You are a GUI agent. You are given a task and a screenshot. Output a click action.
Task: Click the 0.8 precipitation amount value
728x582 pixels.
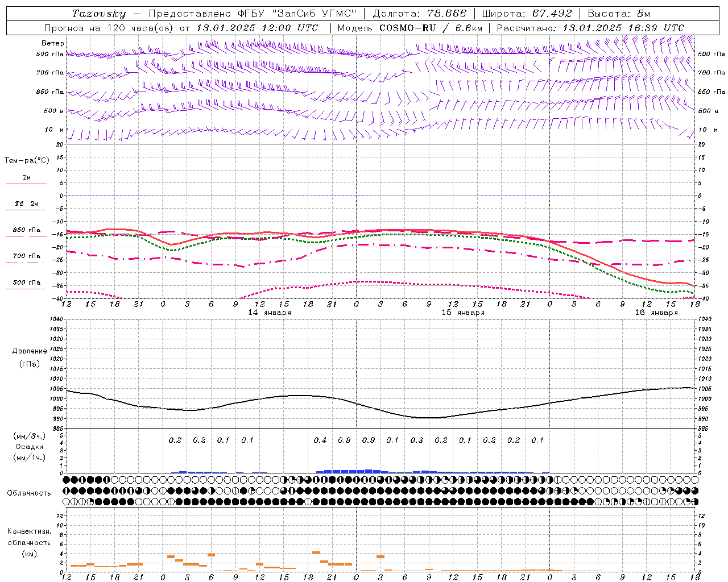[x=344, y=440]
